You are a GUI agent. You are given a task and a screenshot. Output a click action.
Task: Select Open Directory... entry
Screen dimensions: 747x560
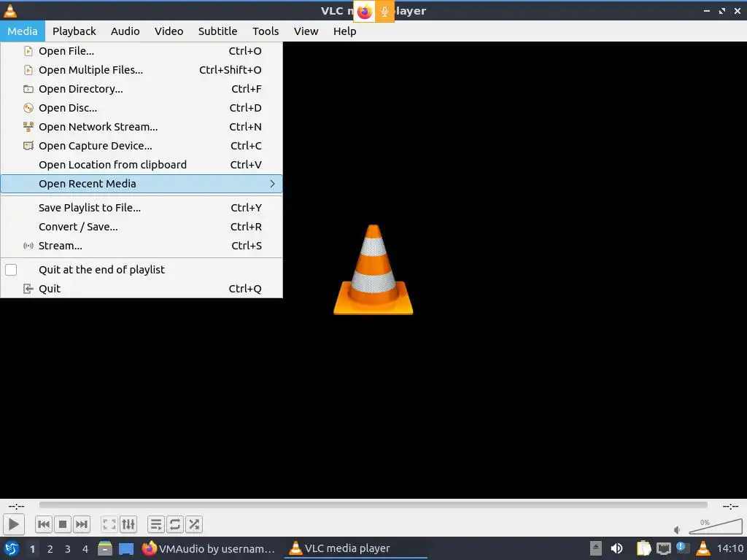pyautogui.click(x=142, y=89)
